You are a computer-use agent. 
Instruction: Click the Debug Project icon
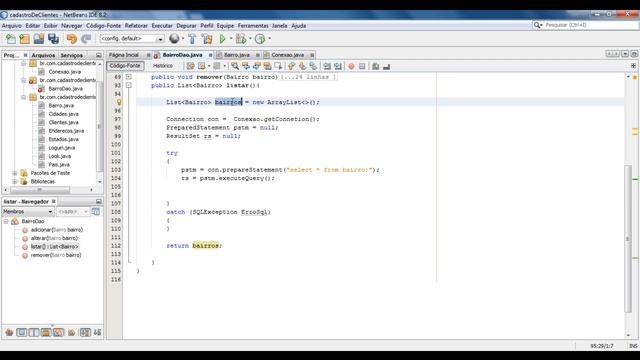pyautogui.click(x=241, y=39)
